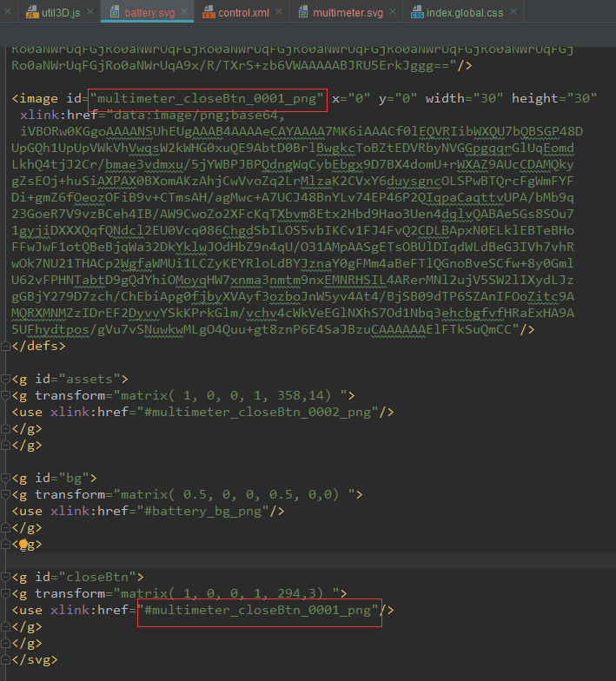The width and height of the screenshot is (616, 681).
Task: Close the battery.svg tab
Action: tap(184, 12)
